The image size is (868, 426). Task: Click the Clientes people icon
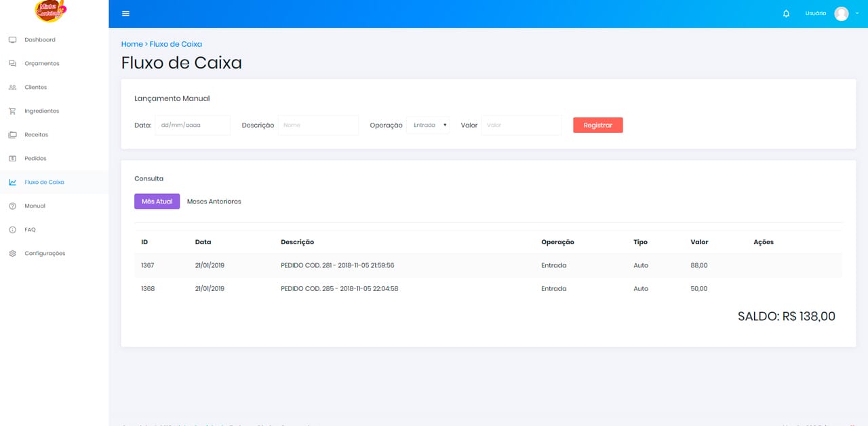(x=12, y=88)
